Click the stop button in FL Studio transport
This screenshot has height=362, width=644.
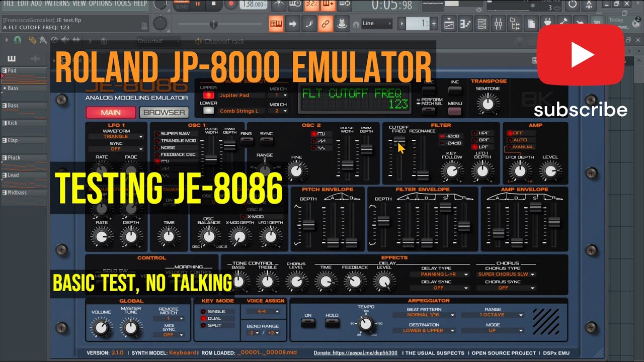tap(213, 4)
